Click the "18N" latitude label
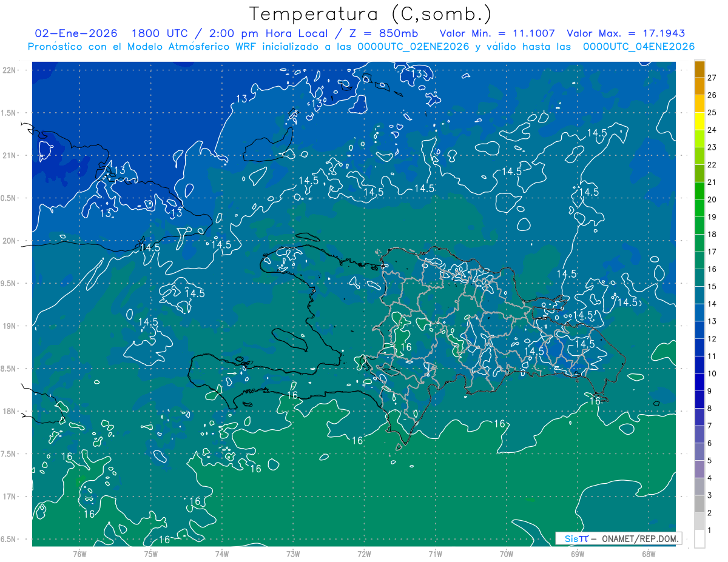The height and width of the screenshot is (562, 728). 10,411
